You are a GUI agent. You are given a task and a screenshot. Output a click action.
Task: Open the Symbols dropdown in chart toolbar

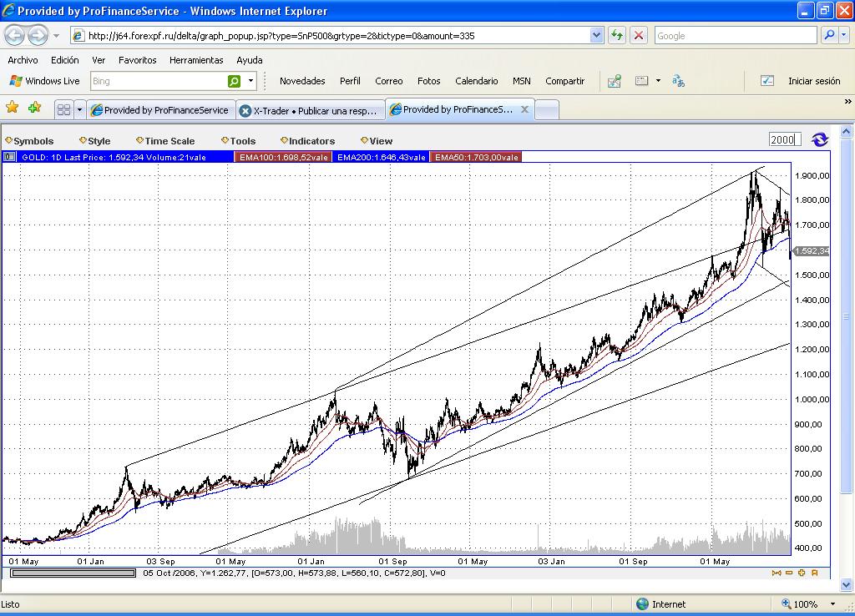point(30,141)
